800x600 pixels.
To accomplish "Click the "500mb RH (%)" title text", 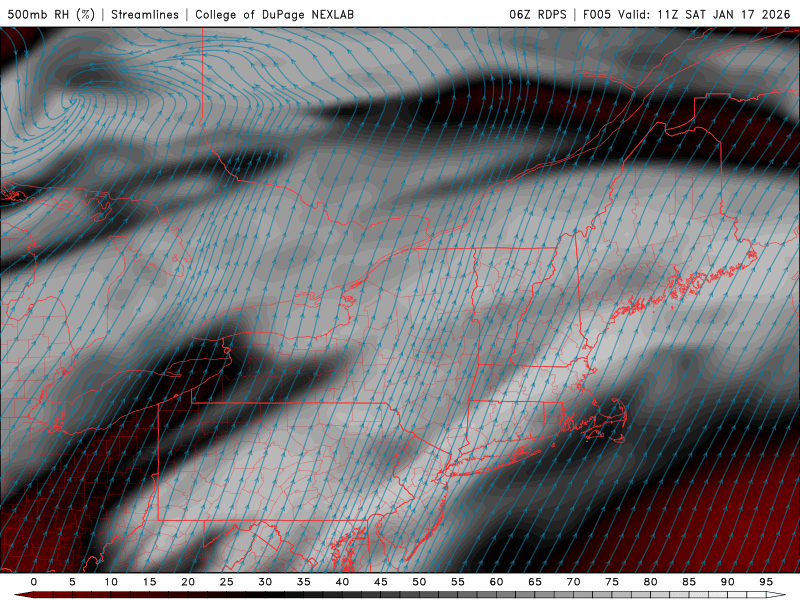I will tap(51, 14).
